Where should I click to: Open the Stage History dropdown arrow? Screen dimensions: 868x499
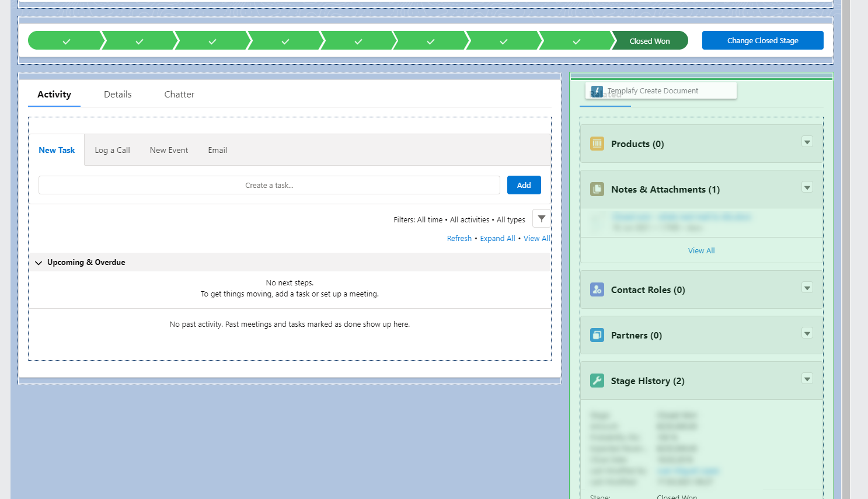pos(807,379)
